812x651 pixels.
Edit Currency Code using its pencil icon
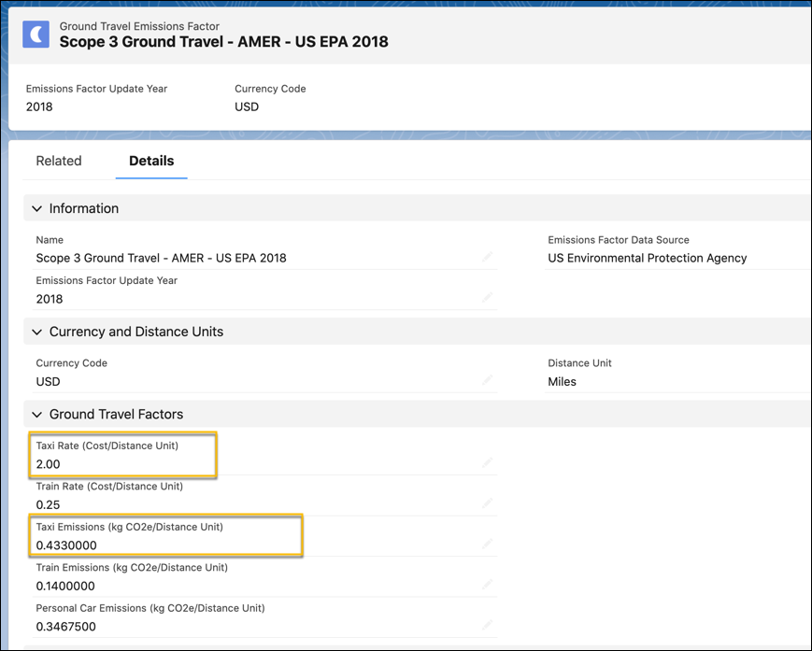[x=488, y=380]
